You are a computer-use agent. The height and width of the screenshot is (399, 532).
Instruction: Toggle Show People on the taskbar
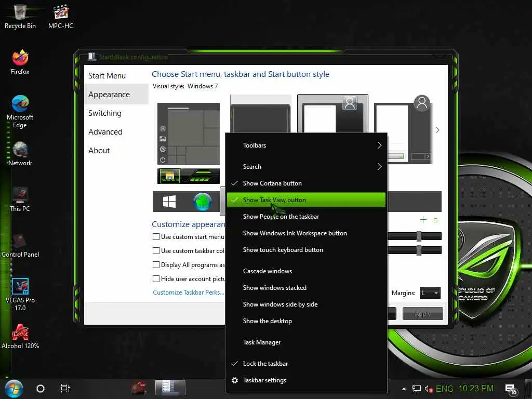tap(306, 217)
